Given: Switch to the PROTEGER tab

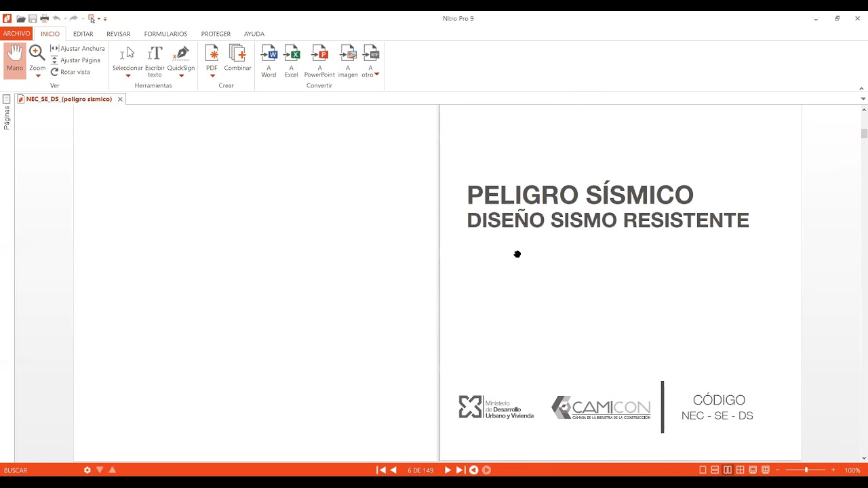Looking at the screenshot, I should tap(216, 33).
